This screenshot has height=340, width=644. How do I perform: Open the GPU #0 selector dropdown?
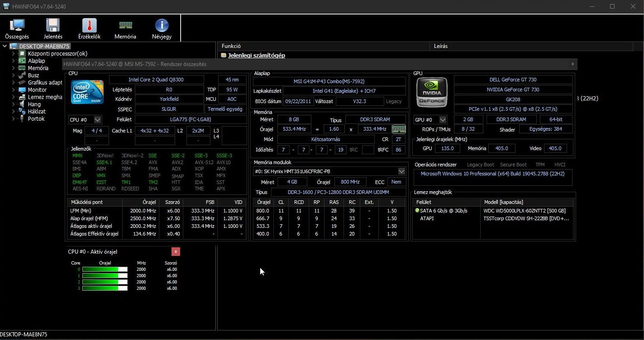443,120
